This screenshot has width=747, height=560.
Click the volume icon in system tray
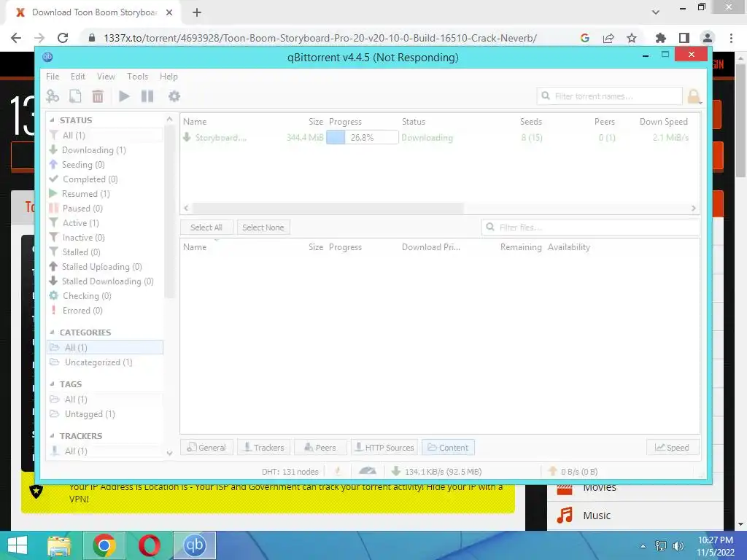pyautogui.click(x=678, y=546)
